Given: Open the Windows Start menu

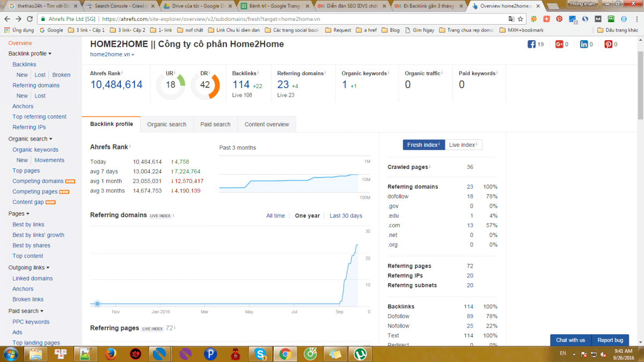Looking at the screenshot, I should click(11, 354).
